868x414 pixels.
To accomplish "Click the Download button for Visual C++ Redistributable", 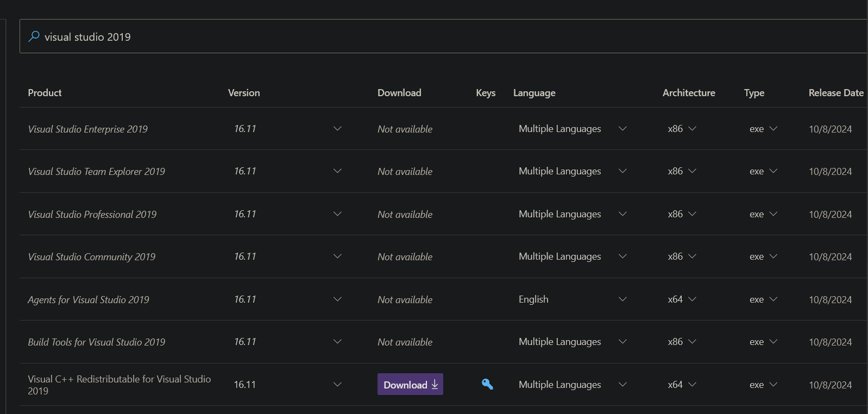I will coord(410,384).
